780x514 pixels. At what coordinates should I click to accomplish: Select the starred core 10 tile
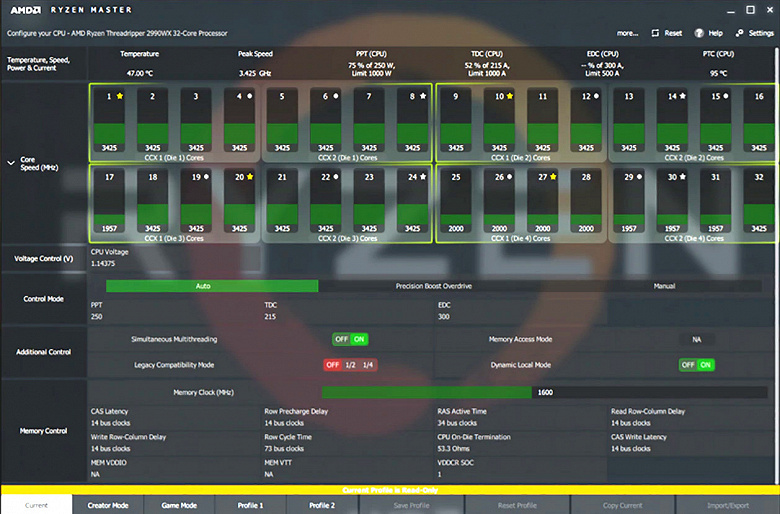pos(499,120)
